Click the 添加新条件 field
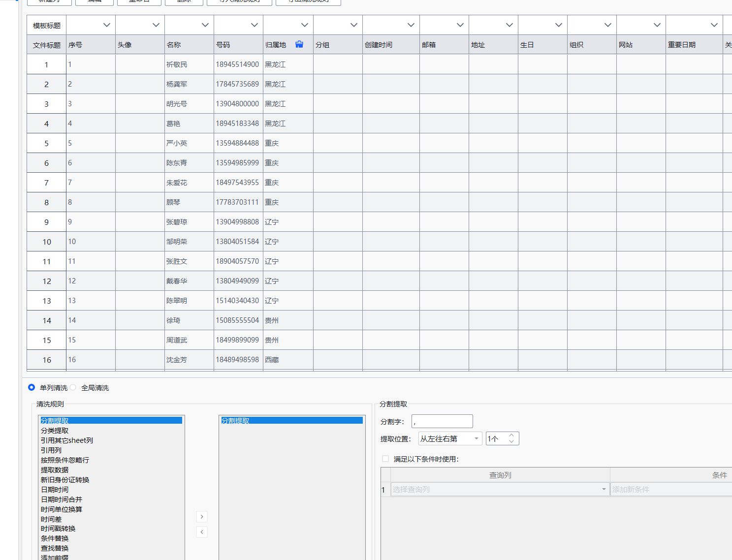This screenshot has height=560, width=732. [x=671, y=489]
